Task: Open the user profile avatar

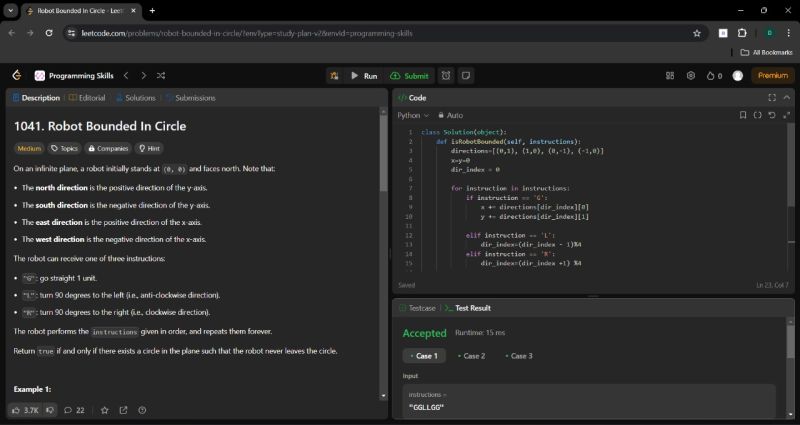Action: pos(738,76)
